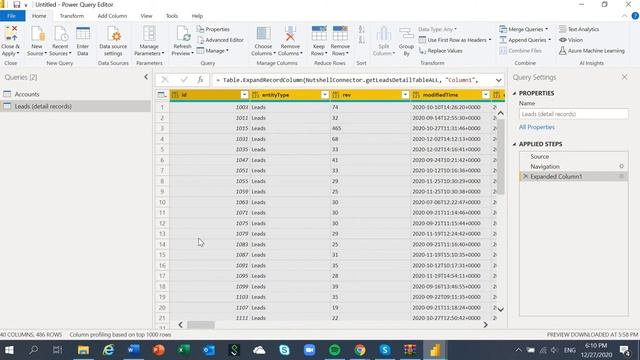Collapse the Queries pane
The width and height of the screenshot is (640, 360).
pos(146,77)
